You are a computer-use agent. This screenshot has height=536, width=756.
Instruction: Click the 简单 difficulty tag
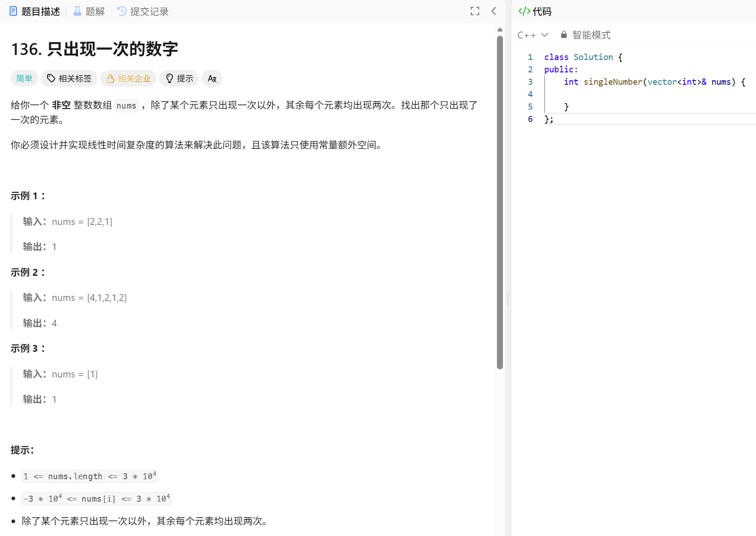point(24,78)
